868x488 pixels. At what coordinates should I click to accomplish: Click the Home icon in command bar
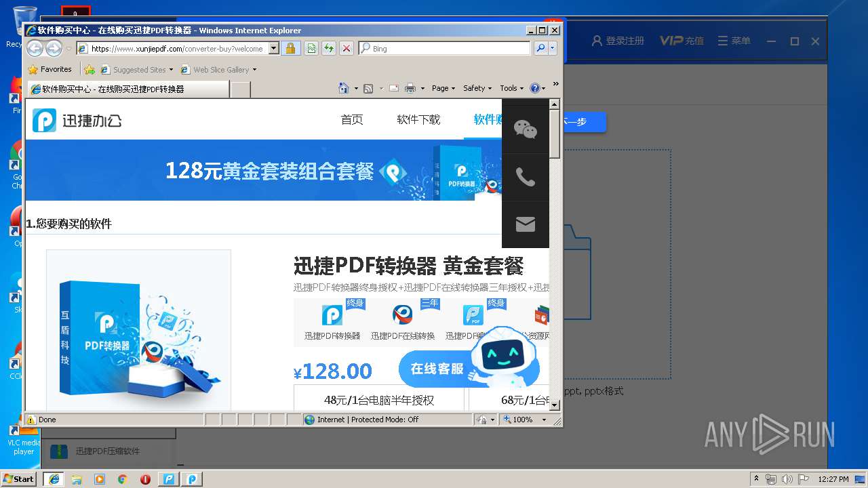point(344,88)
